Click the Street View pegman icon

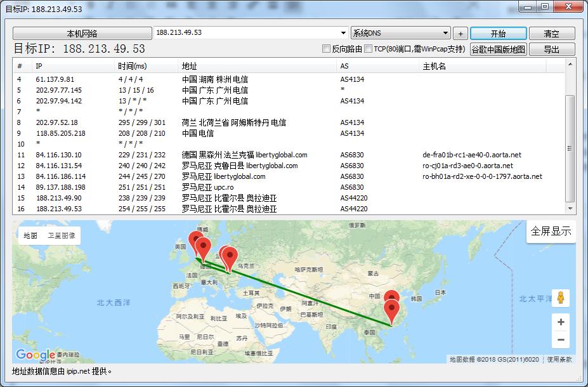tap(561, 298)
